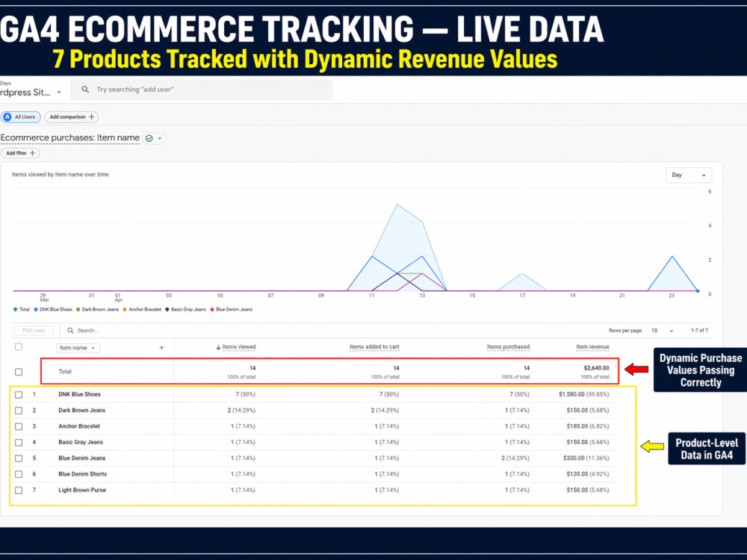Check the Blue Denim Shorts row checkbox
The height and width of the screenshot is (560, 747).
pyautogui.click(x=19, y=474)
